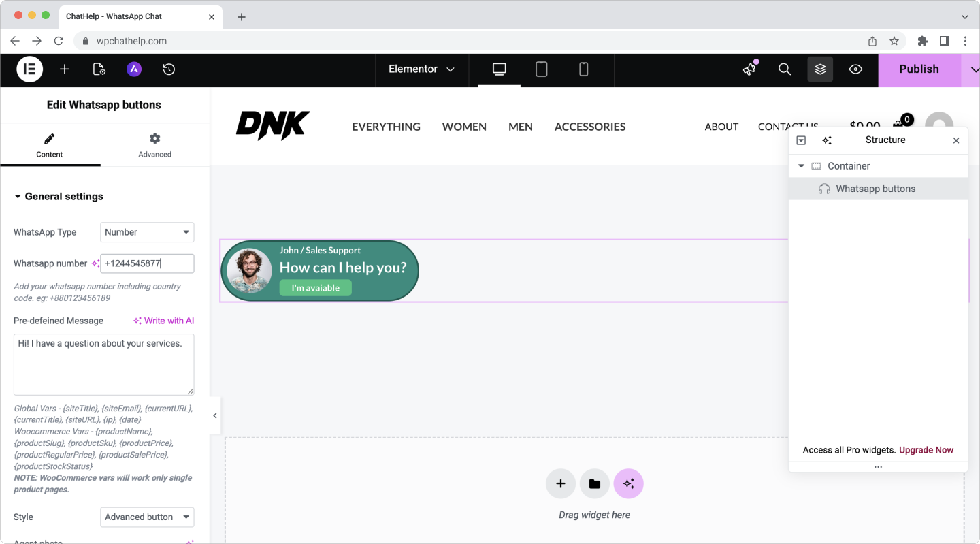The width and height of the screenshot is (980, 544).
Task: Click the Publish button
Action: 919,69
